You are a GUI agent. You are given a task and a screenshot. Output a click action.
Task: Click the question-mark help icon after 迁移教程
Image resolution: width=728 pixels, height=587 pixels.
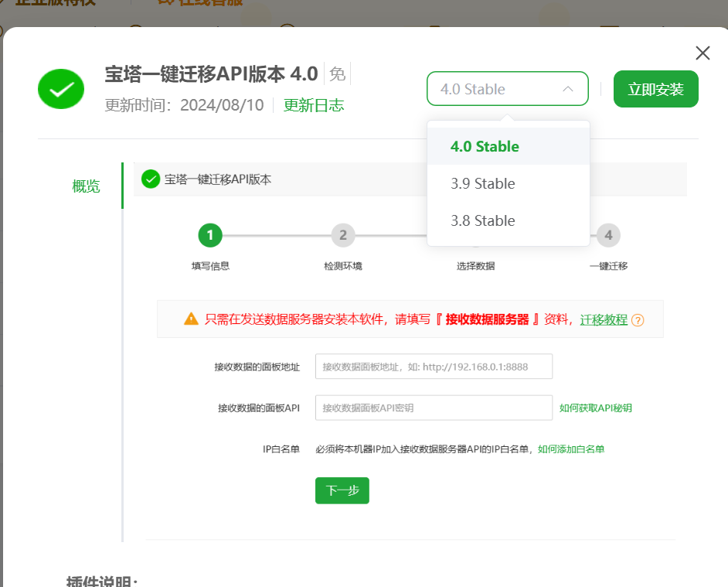tap(641, 319)
